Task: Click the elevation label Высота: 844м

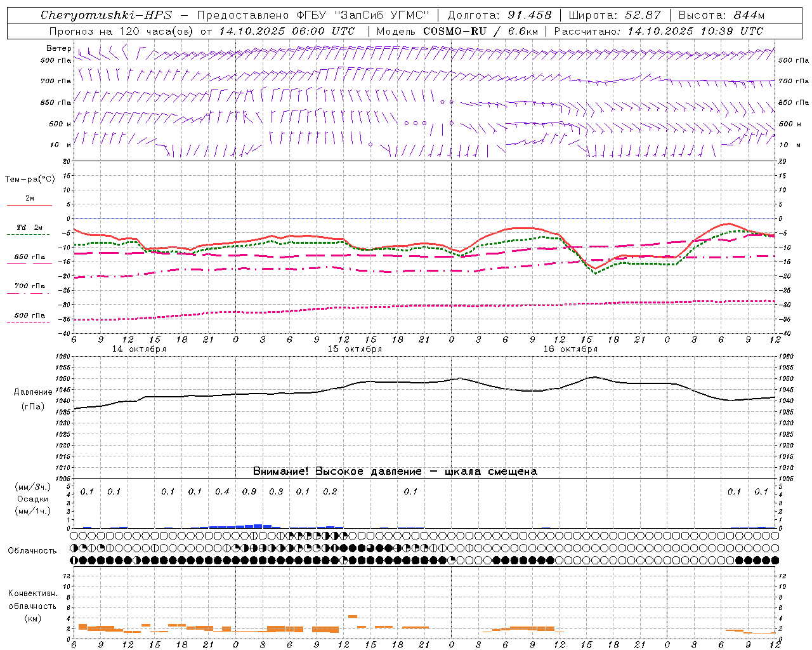Action: point(721,15)
